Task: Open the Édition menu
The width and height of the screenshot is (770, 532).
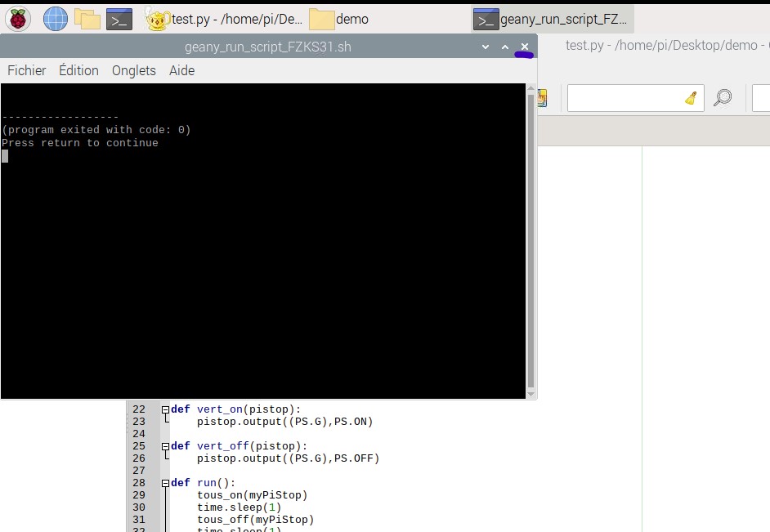Action: point(78,70)
